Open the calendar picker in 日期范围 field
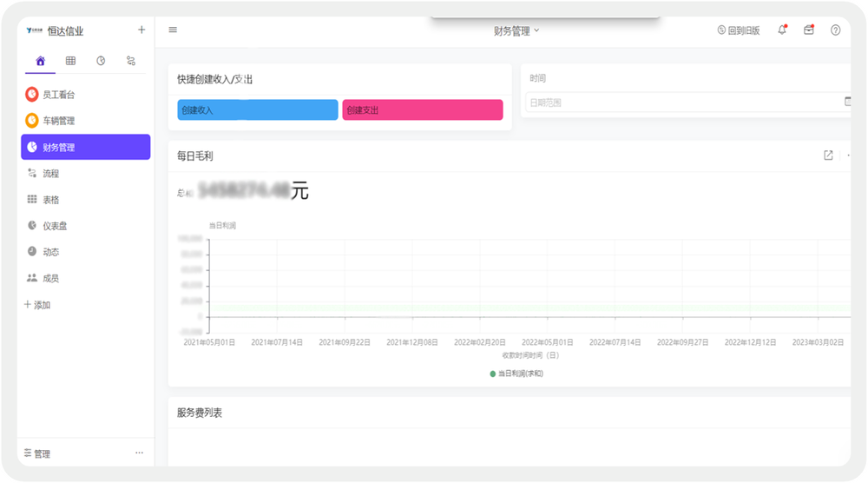This screenshot has height=483, width=868. pos(848,102)
